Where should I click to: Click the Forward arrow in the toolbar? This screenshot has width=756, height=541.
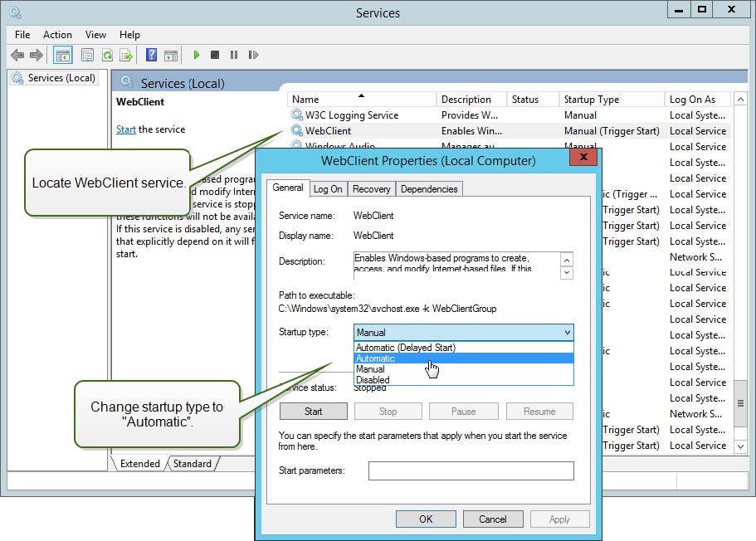coord(37,56)
